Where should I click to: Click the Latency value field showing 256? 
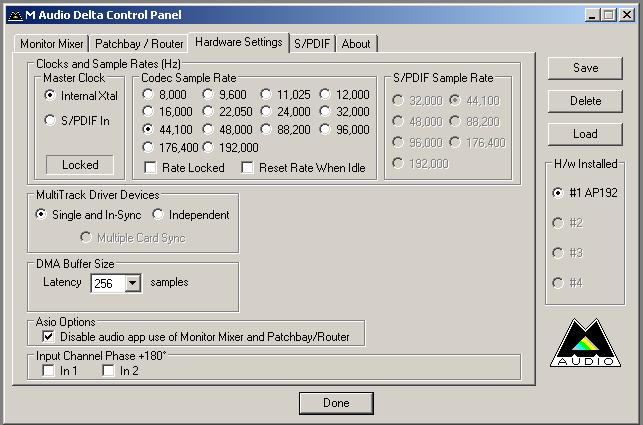click(108, 283)
